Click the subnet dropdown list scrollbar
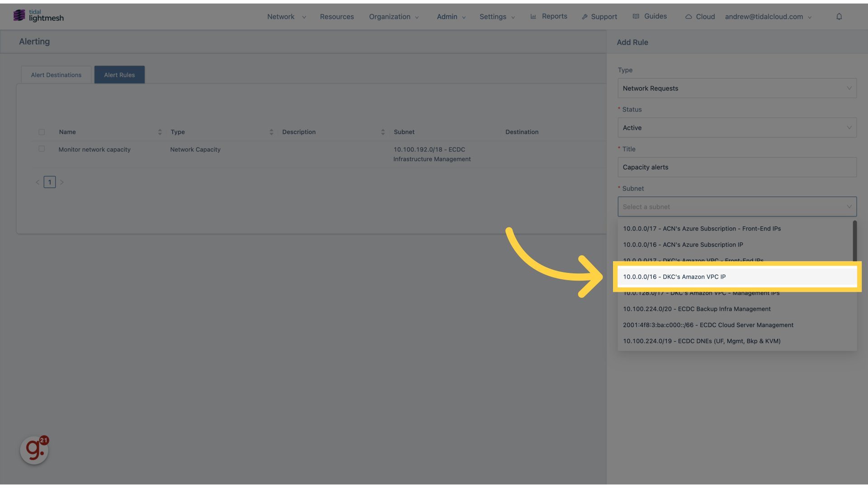868x488 pixels. coord(854,242)
